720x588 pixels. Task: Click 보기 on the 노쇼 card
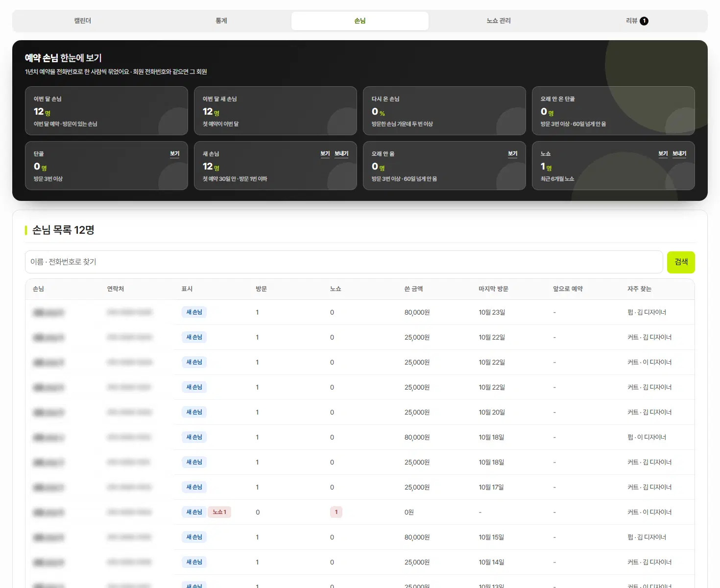click(663, 154)
